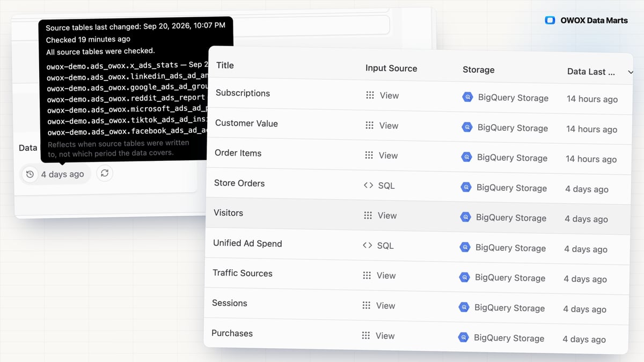
Task: Click All source tables were checked text
Action: 100,51
